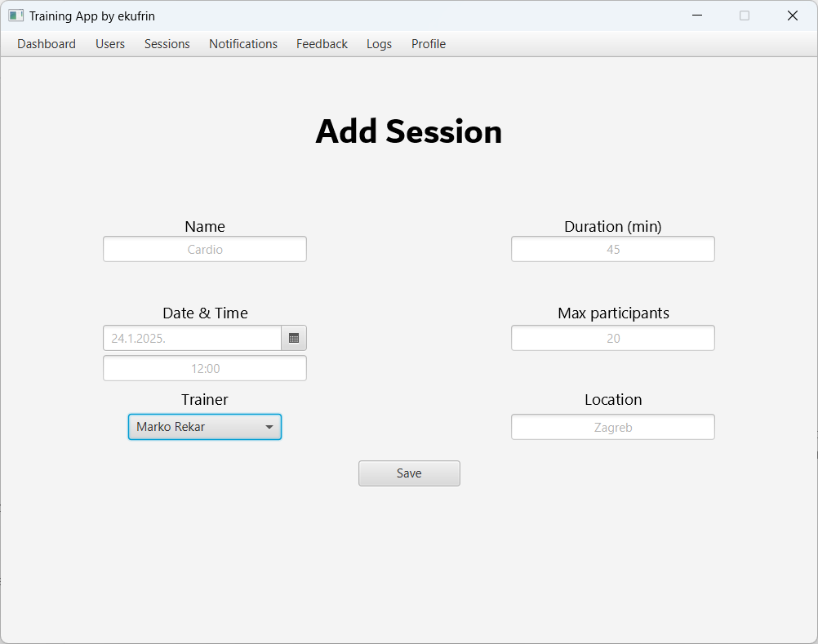The width and height of the screenshot is (818, 644).
Task: Click the app icon in title bar
Action: [x=16, y=16]
